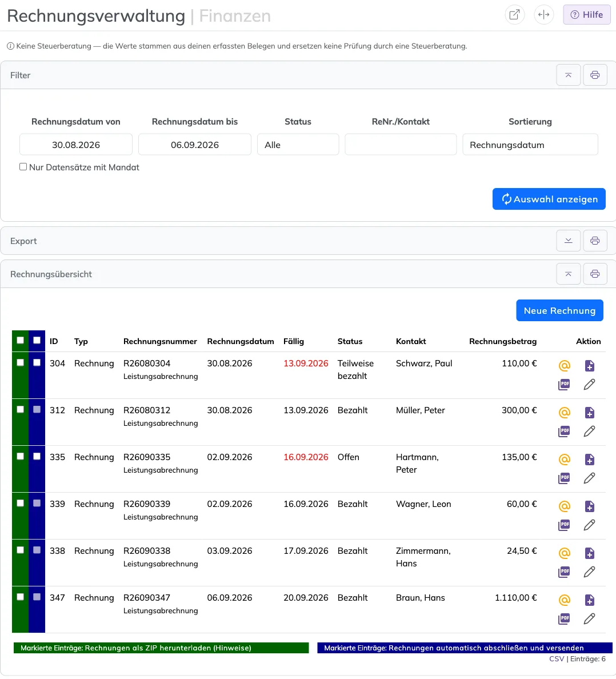
Task: Focus the ReNr./Kontakt search field
Action: [401, 145]
